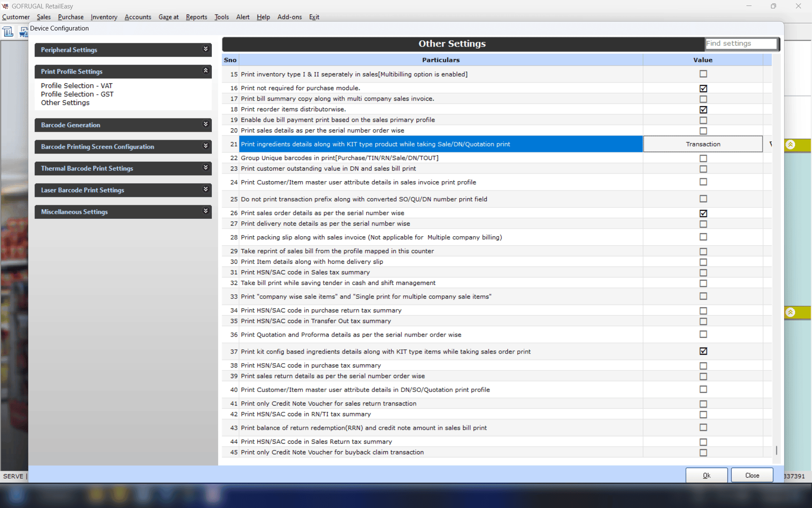Click the GOFRUGAL app logo icon

[x=5, y=6]
